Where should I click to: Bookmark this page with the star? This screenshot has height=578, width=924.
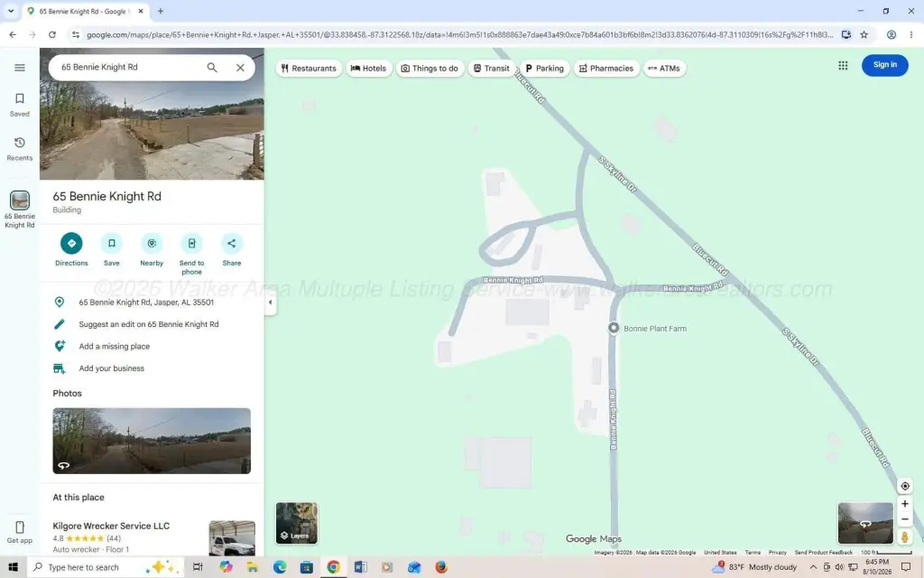pyautogui.click(x=864, y=35)
